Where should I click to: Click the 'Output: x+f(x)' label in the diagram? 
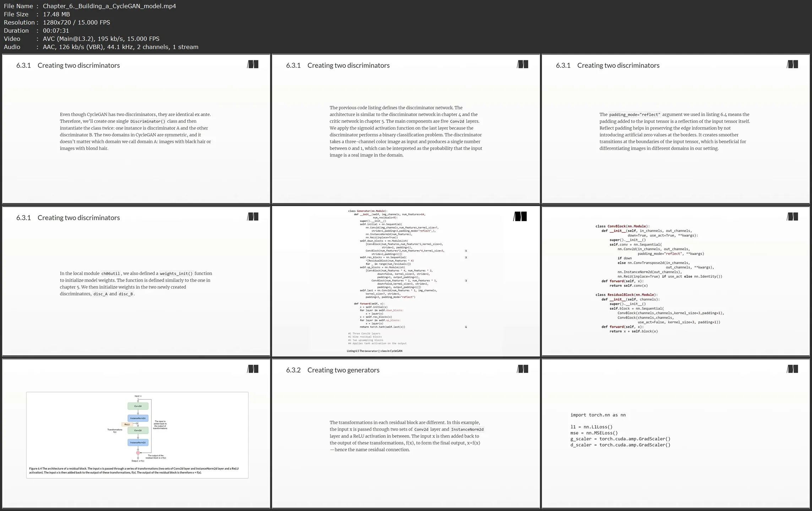tap(138, 461)
